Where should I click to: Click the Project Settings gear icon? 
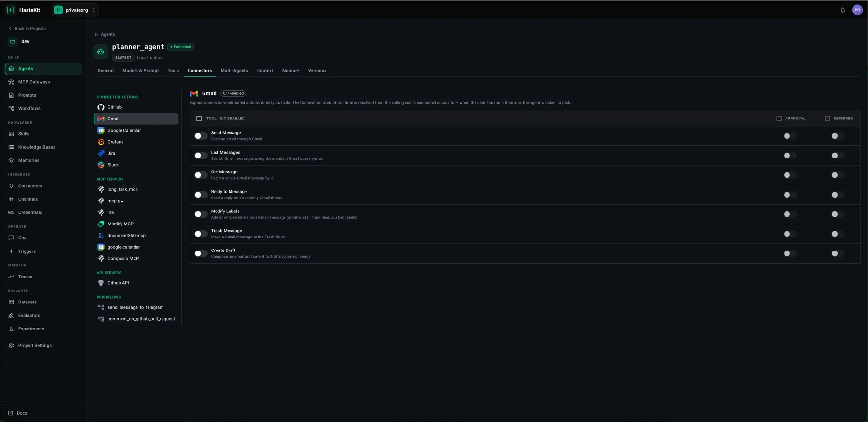11,346
